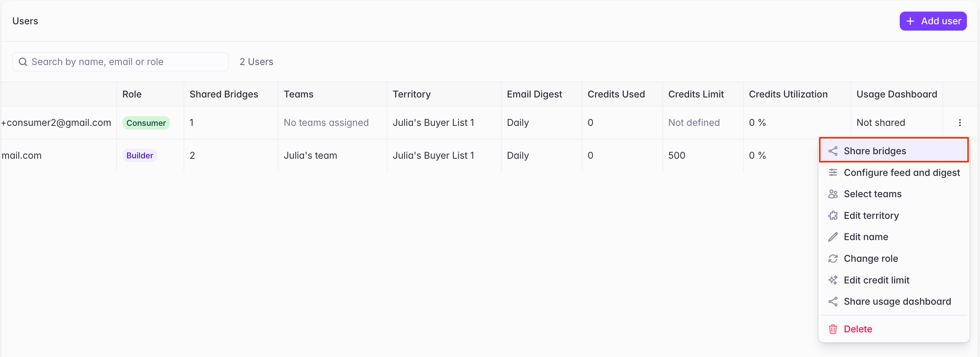Image resolution: width=980 pixels, height=357 pixels.
Task: Click Julia's Buyer List 1 in Builder row
Action: 433,155
